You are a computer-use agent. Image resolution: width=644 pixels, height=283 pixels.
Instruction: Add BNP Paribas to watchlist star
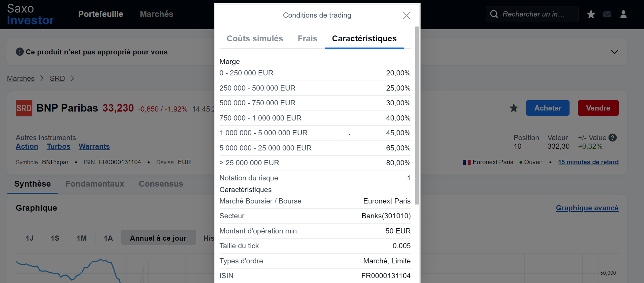514,108
